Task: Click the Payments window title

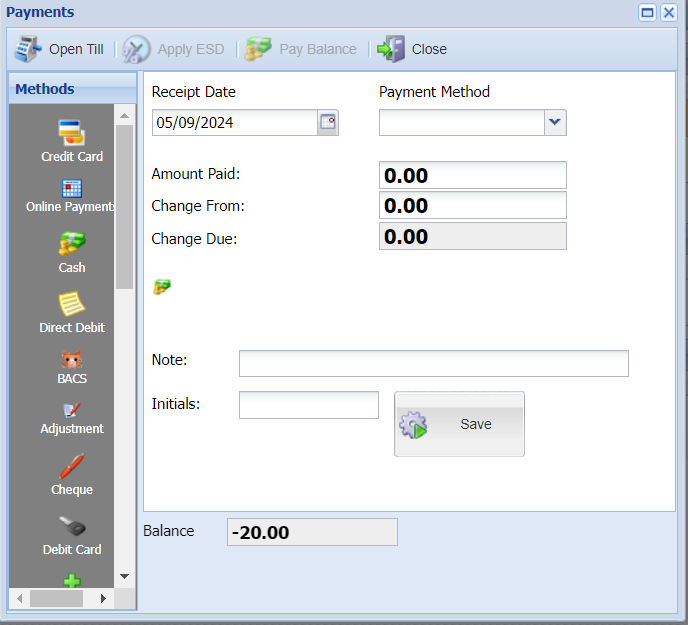Action: pos(40,12)
